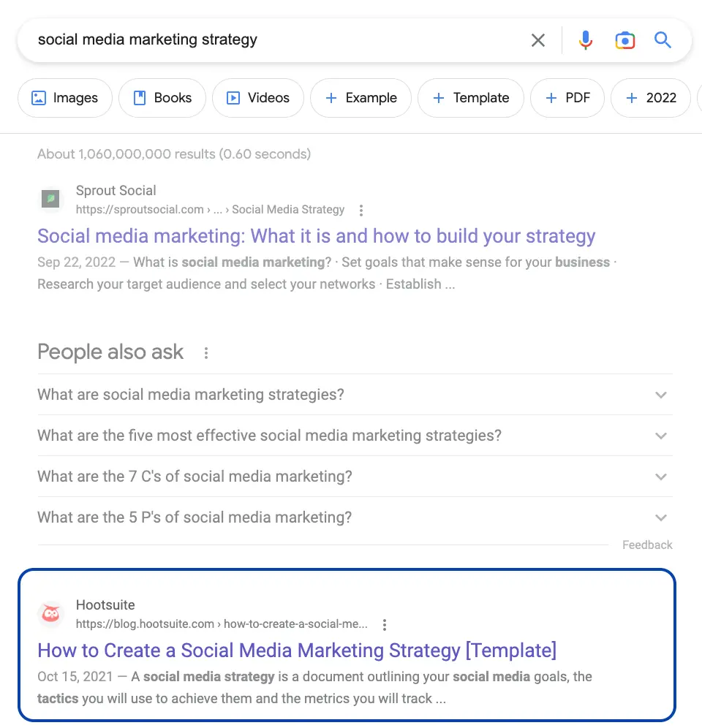
Task: Expand the five most effective strategies question
Action: coord(355,436)
